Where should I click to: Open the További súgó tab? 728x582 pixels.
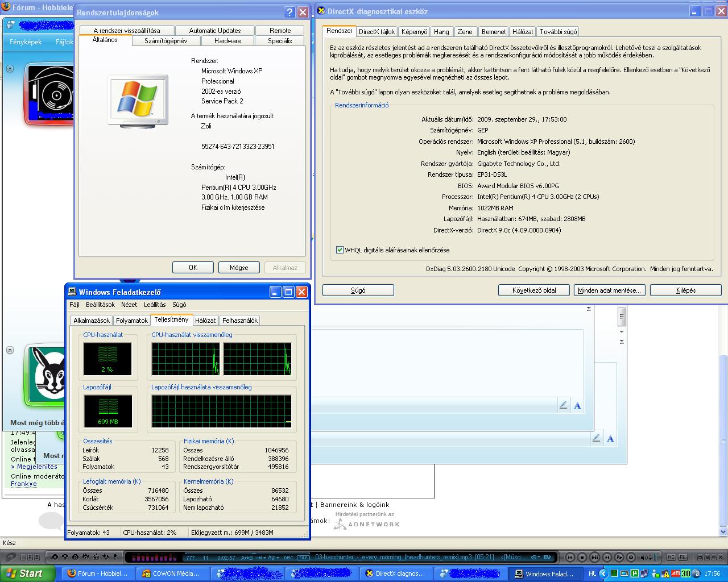(559, 32)
